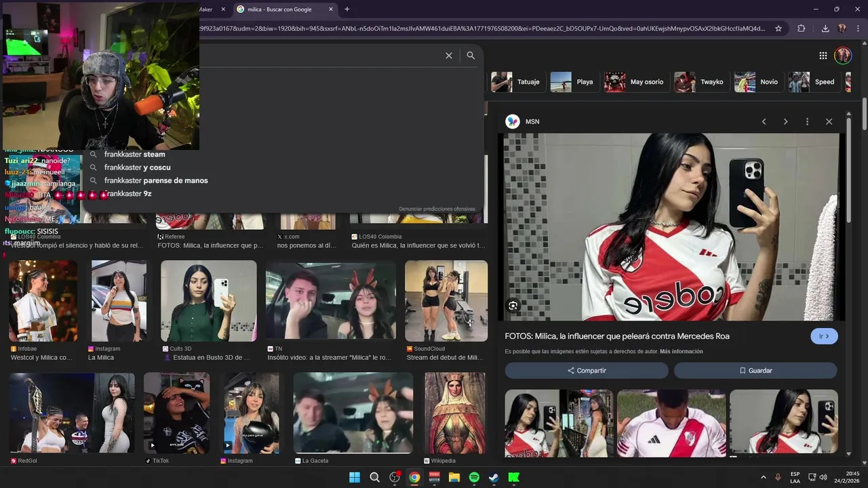Screen dimensions: 868x488
Task: Bookmark this page with the star icon
Action: pyautogui.click(x=778, y=28)
